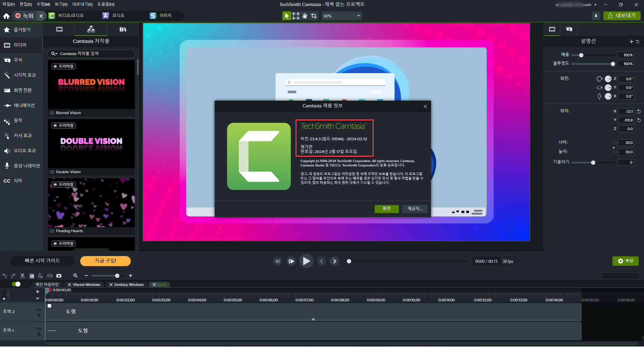Click the Split clip icon
The image size is (644, 347).
click(x=50, y=276)
